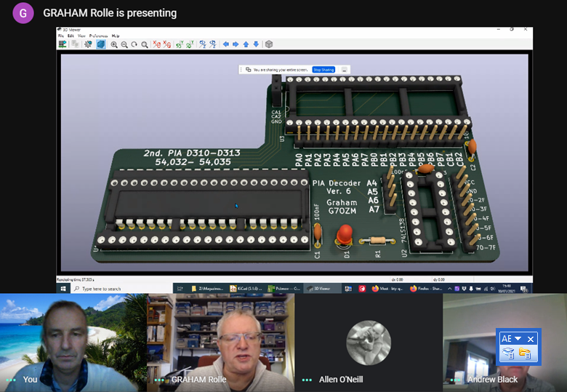The height and width of the screenshot is (392, 567).
Task: Click the zoom in magnifier icon
Action: click(114, 44)
